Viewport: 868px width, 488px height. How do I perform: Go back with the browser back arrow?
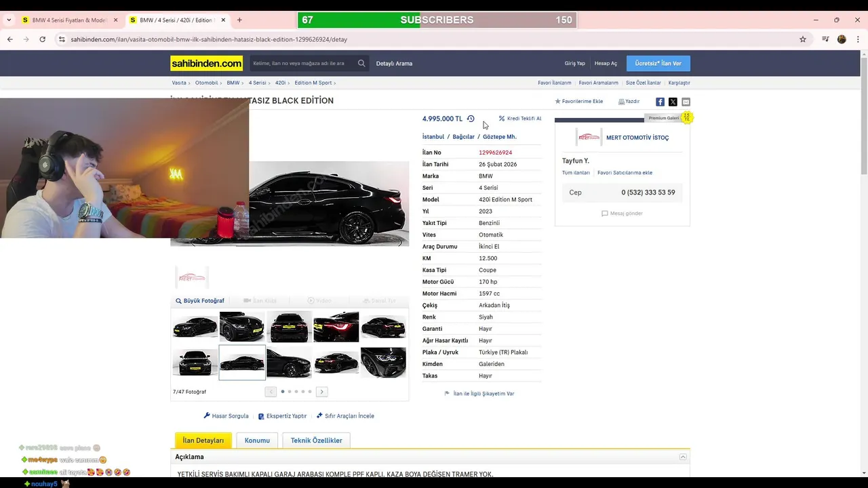pos(10,39)
